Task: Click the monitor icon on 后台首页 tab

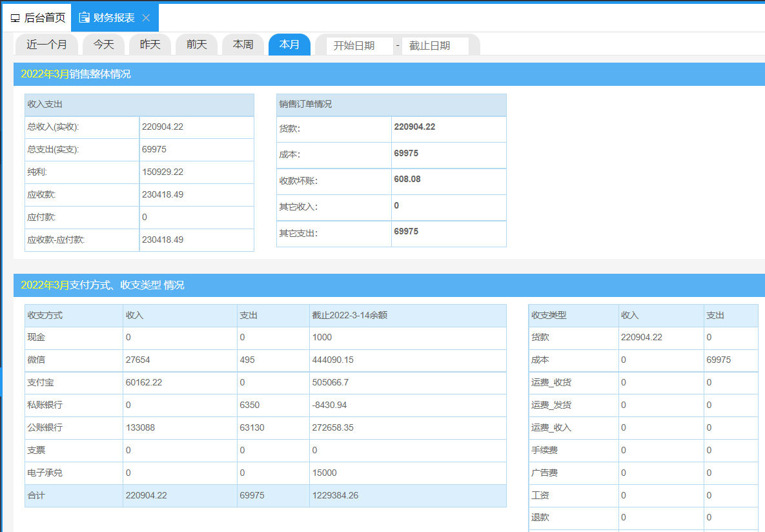Action: pos(15,17)
